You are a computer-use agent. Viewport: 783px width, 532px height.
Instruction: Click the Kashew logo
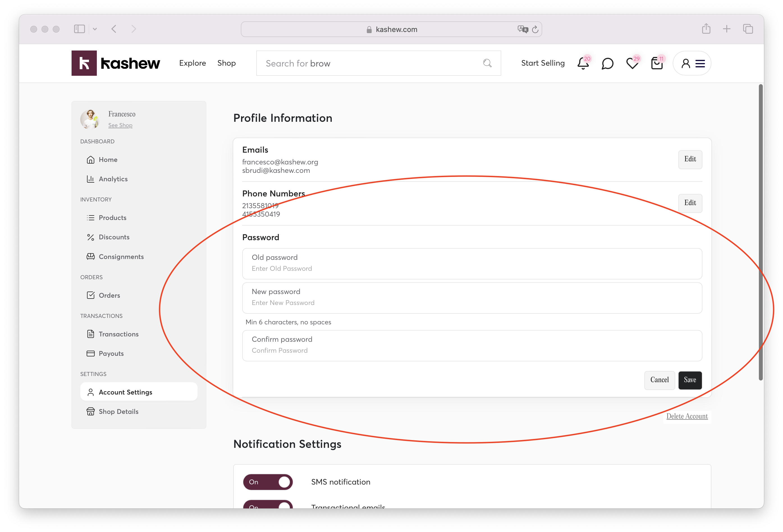[x=116, y=63]
